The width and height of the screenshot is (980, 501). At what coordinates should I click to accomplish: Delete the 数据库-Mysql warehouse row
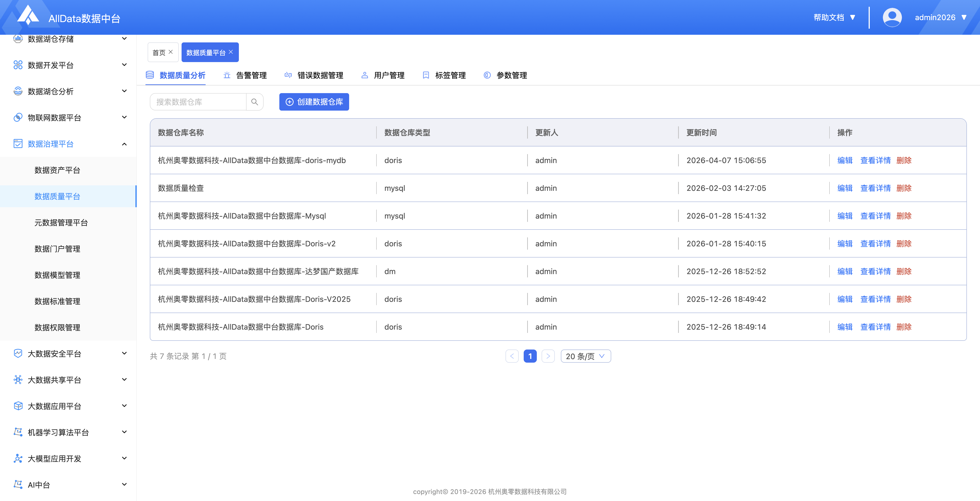tap(904, 216)
